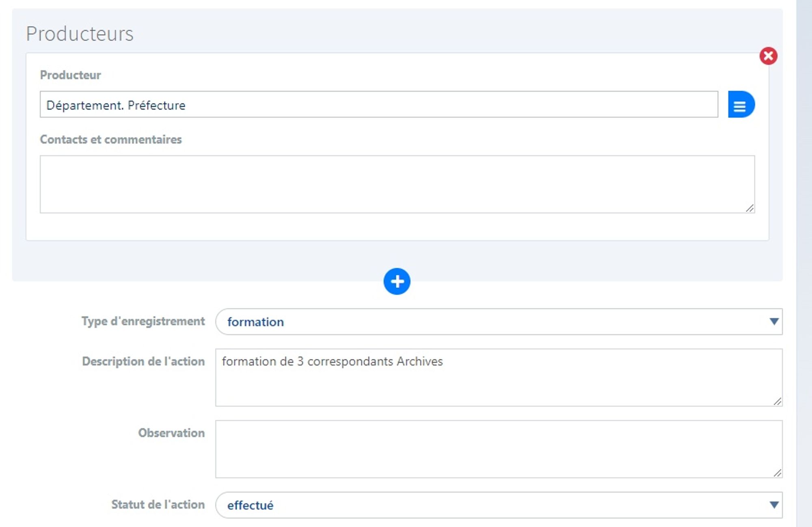Screen dimensions: 812x527
Task: Click inside Contacts et commentaires text area
Action: click(x=397, y=184)
